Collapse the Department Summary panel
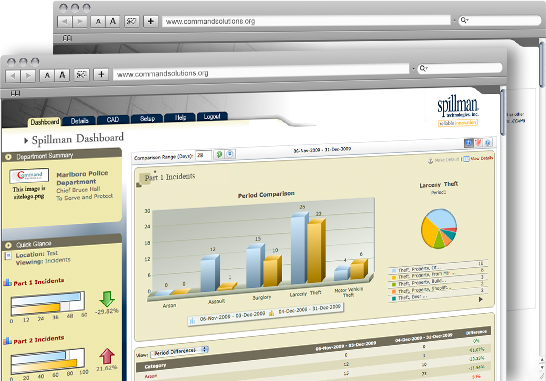546x381 pixels. coord(8,157)
